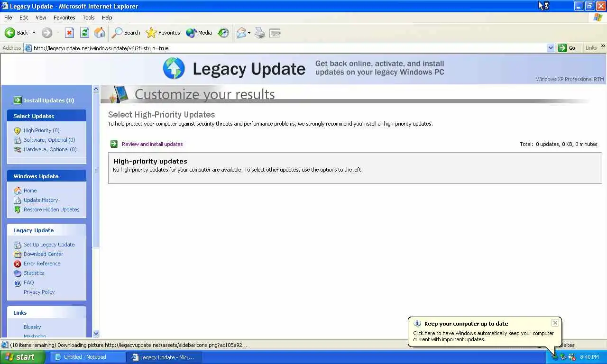Open the Download Center link
Screen dimensions: 607x364
pos(43,254)
